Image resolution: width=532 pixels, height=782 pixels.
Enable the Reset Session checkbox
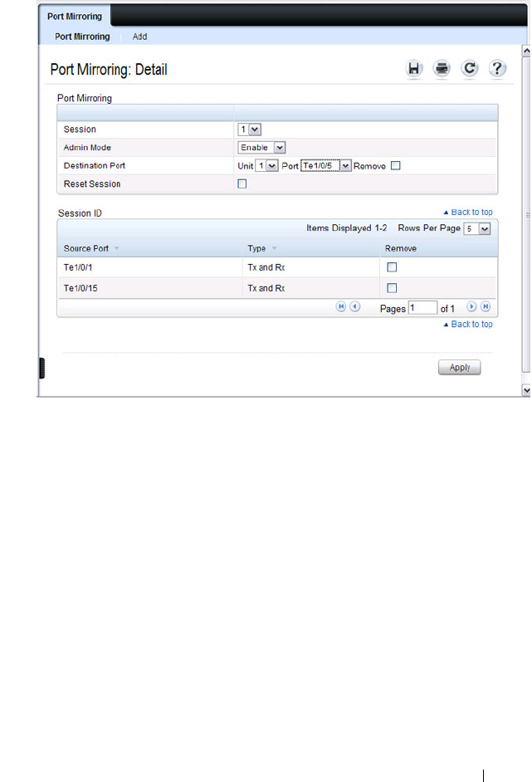point(242,184)
